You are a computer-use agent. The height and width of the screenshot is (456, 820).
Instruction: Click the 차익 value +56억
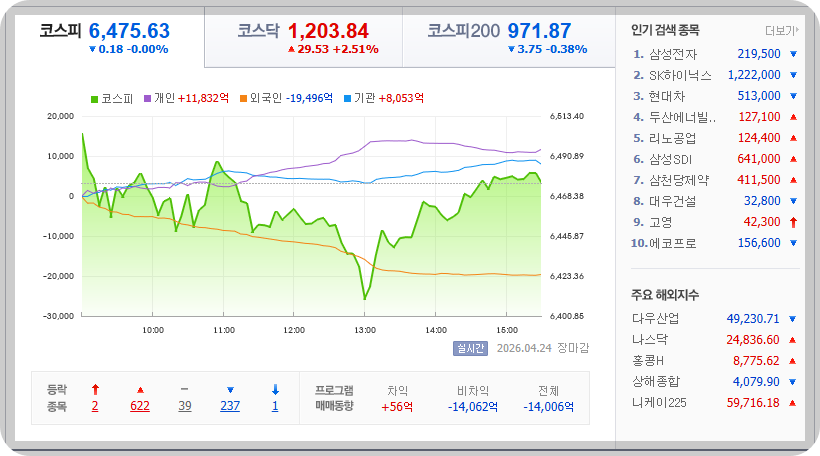pyautogui.click(x=397, y=407)
